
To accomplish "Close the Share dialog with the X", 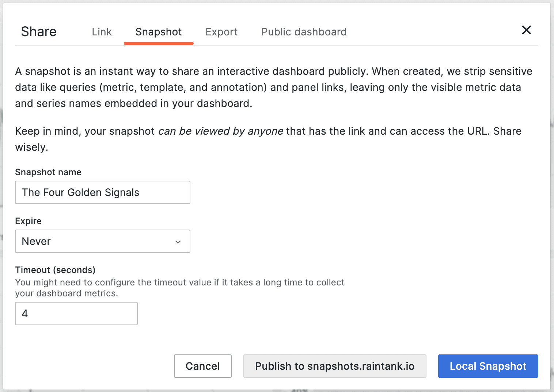I will [526, 30].
